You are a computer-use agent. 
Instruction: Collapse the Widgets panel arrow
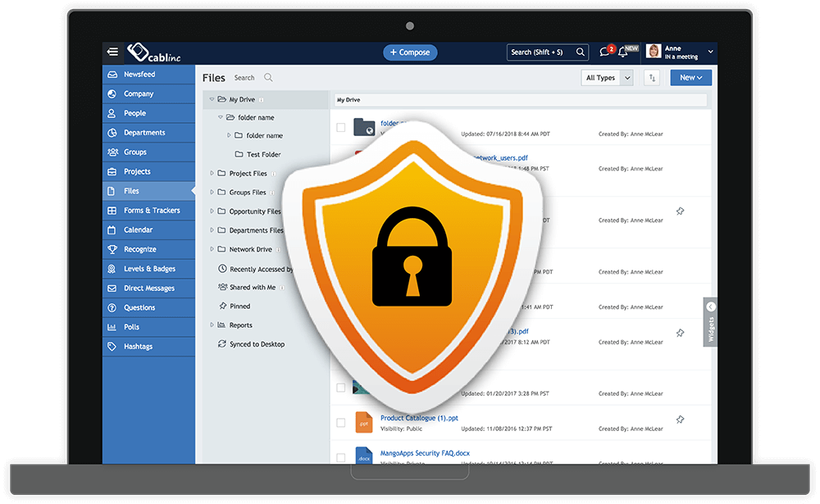[710, 306]
